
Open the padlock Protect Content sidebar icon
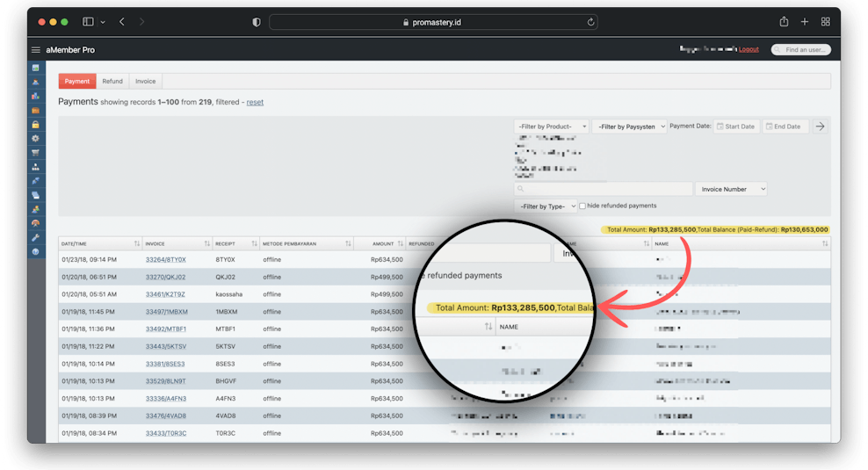point(35,125)
